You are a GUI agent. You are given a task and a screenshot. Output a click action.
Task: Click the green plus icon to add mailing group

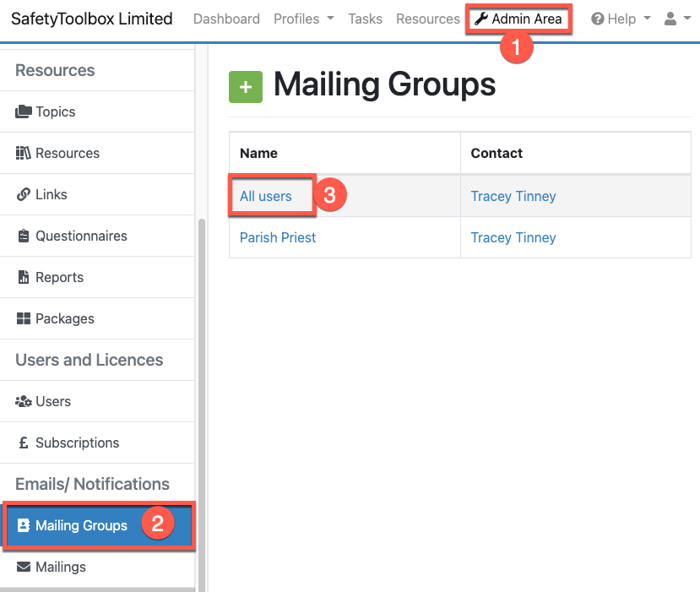(x=246, y=86)
